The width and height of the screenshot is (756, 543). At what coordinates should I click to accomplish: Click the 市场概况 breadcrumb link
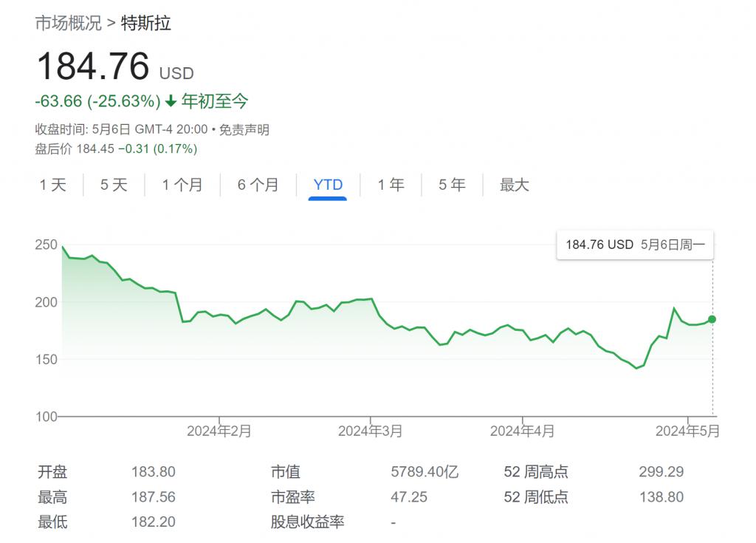click(68, 23)
